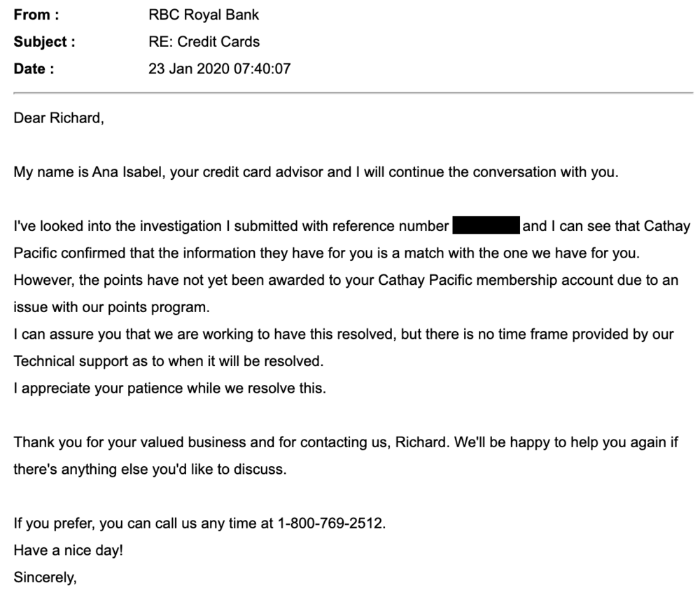Click the blacked-out reference number box
This screenshot has width=700, height=597.
point(485,227)
